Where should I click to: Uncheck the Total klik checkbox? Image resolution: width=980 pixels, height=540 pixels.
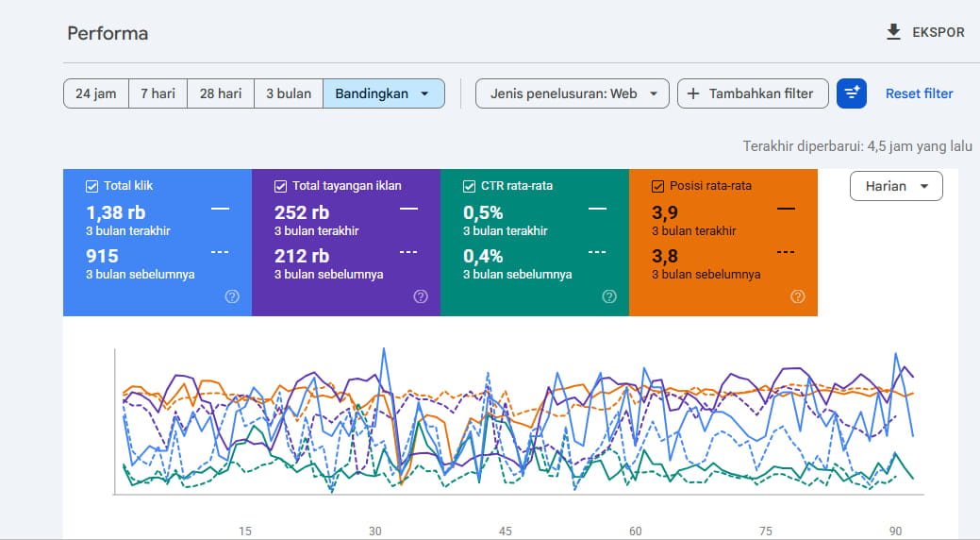91,186
